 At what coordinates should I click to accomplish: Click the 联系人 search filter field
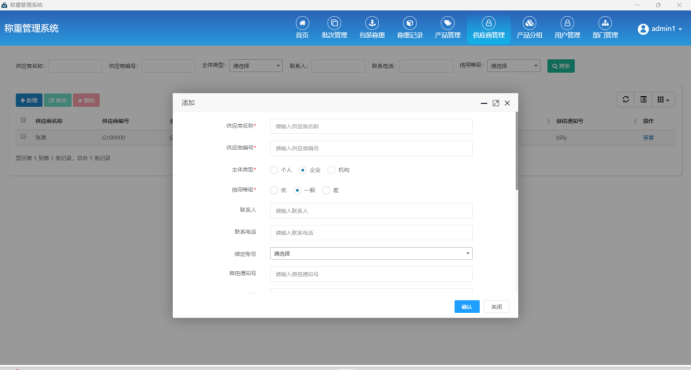pyautogui.click(x=338, y=66)
